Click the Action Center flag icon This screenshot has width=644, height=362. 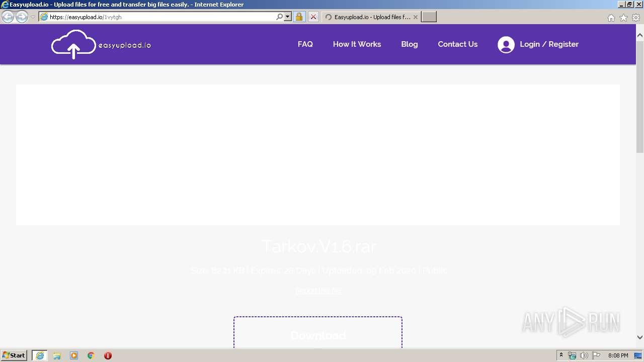596,355
